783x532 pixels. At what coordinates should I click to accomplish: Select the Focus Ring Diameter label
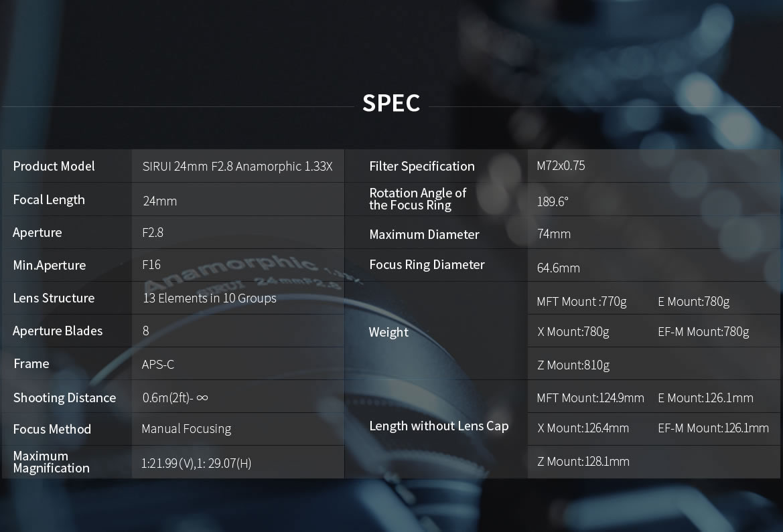coord(427,265)
